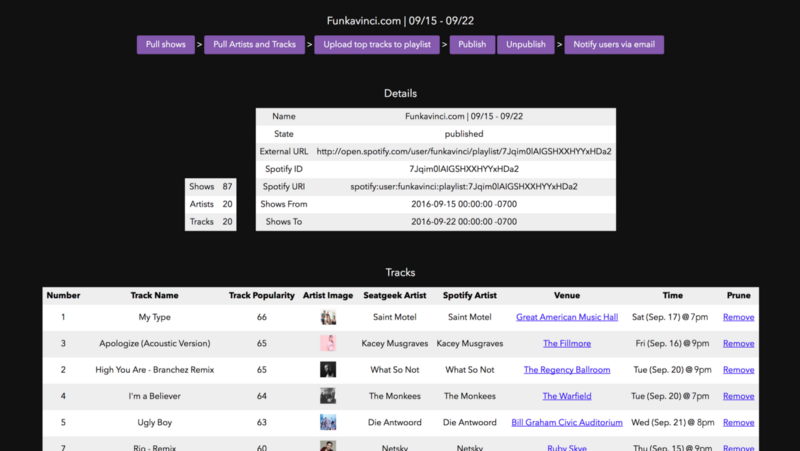Click Pull Artists and Tracks button

click(254, 44)
